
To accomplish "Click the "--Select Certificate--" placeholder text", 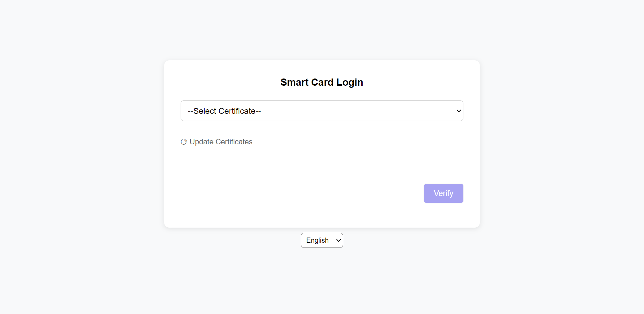I will [x=224, y=111].
